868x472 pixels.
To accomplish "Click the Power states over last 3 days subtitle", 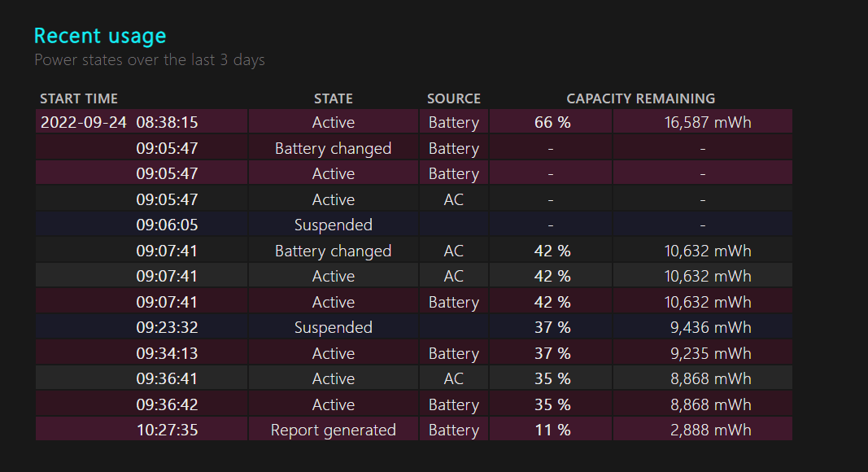I will (150, 60).
